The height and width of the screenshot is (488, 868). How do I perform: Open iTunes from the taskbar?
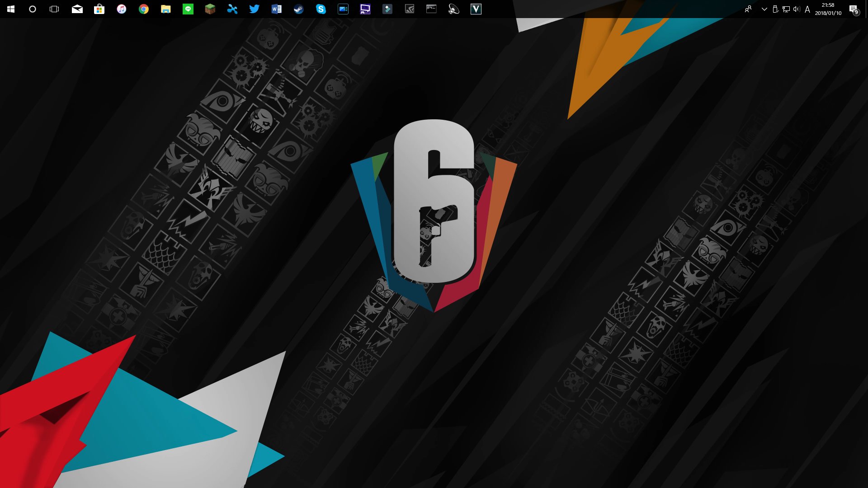pyautogui.click(x=122, y=9)
